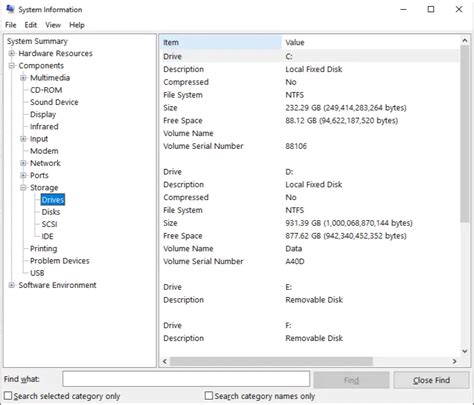The height and width of the screenshot is (405, 474).
Task: Select the row with value D:
Action: tap(309, 172)
